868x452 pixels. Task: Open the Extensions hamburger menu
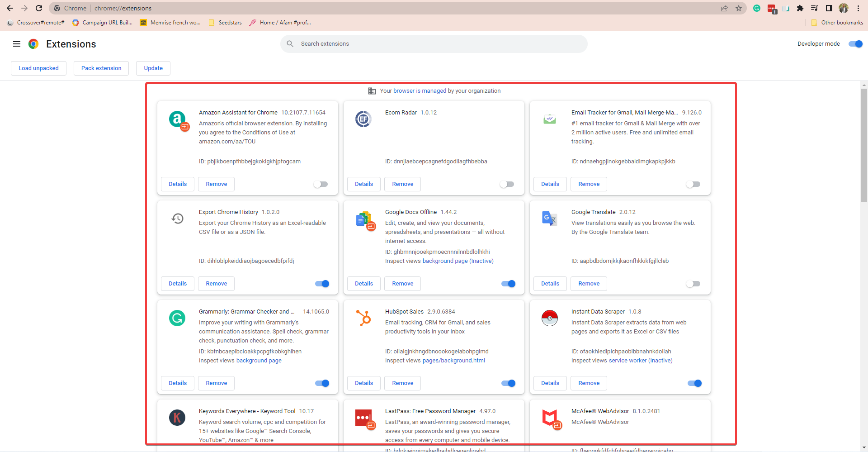tap(17, 44)
